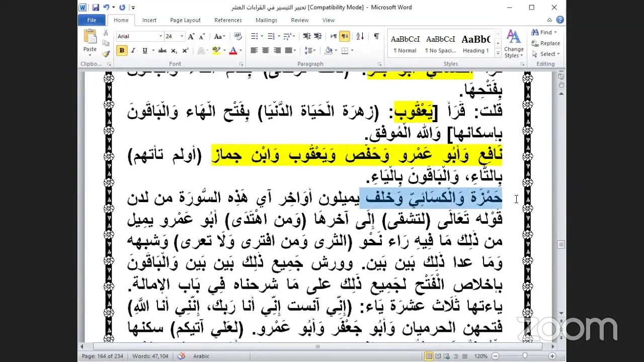Switch to the Mailings tab
The image size is (644, 362).
point(266,20)
